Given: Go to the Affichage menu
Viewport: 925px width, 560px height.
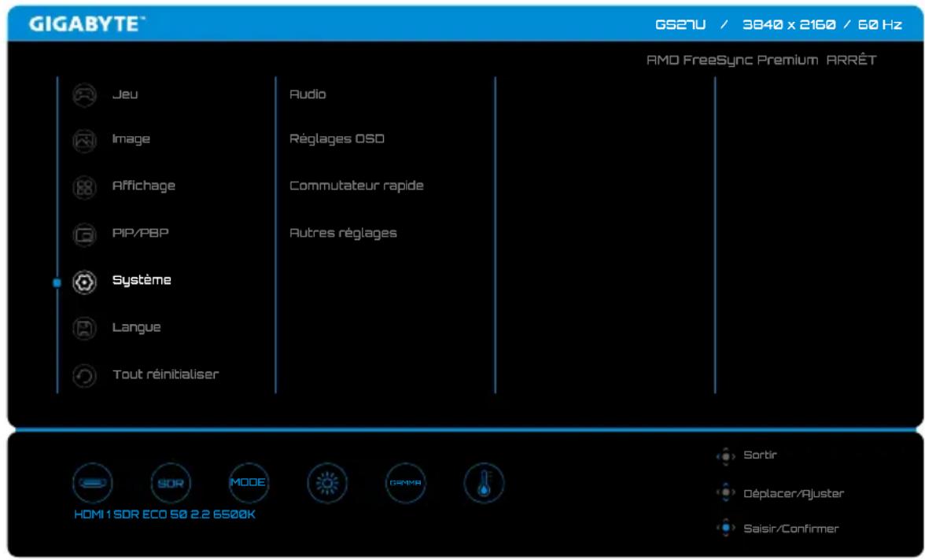Looking at the screenshot, I should click(143, 186).
